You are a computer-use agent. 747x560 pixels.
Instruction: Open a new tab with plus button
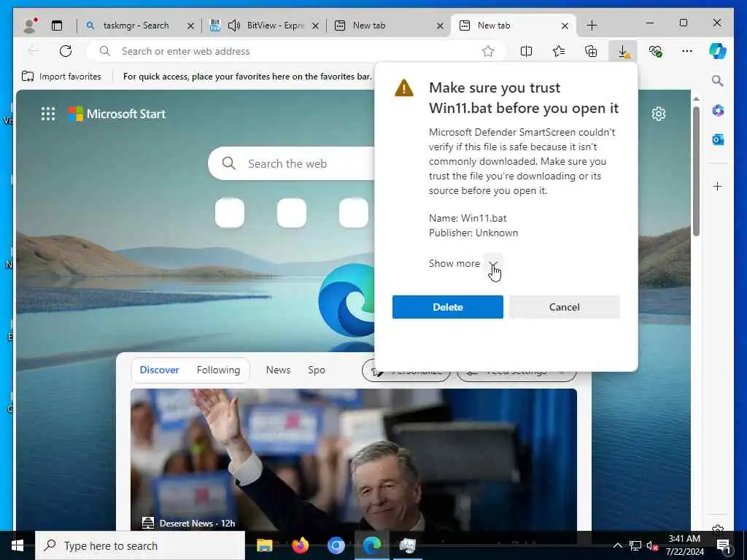point(592,26)
